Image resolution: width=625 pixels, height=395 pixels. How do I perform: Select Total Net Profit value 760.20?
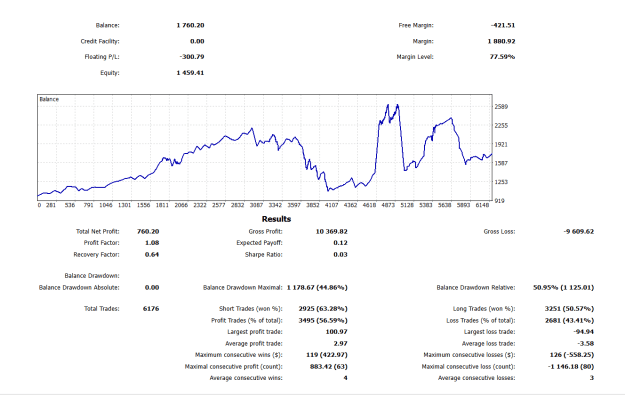click(x=148, y=231)
